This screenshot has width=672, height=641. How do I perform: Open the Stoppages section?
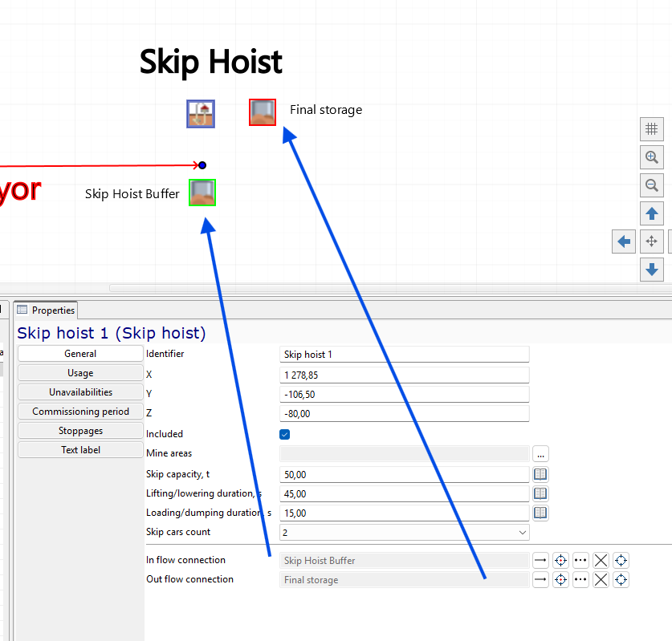(80, 431)
